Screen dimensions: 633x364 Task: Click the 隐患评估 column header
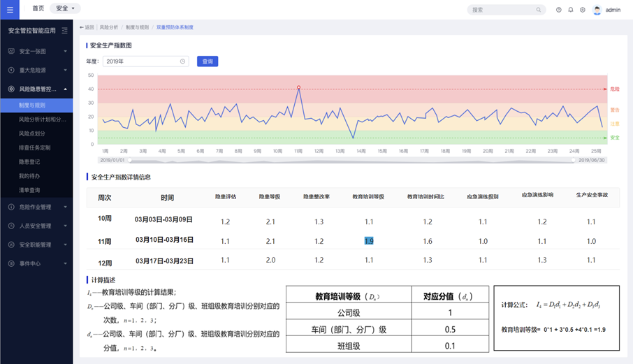coord(226,197)
